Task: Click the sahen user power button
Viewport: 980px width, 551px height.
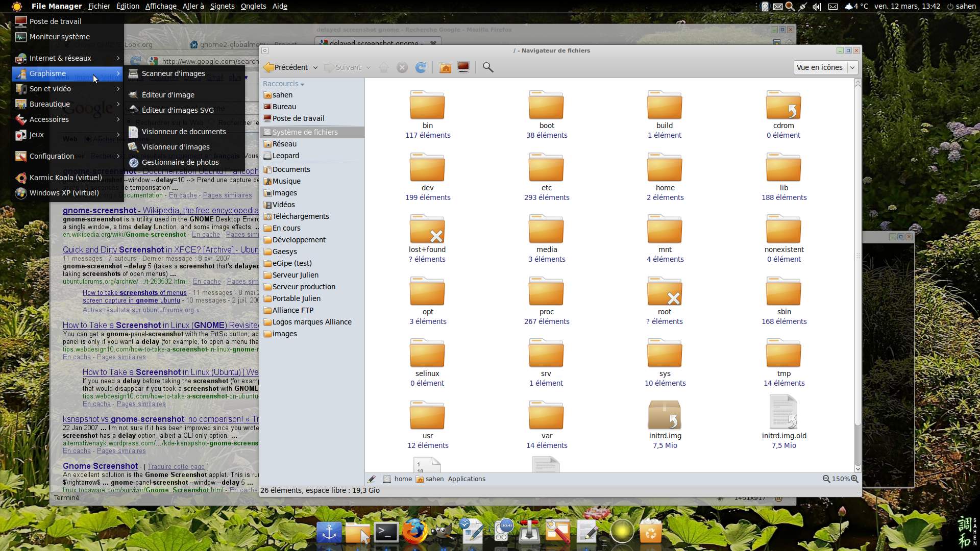Action: (961, 6)
